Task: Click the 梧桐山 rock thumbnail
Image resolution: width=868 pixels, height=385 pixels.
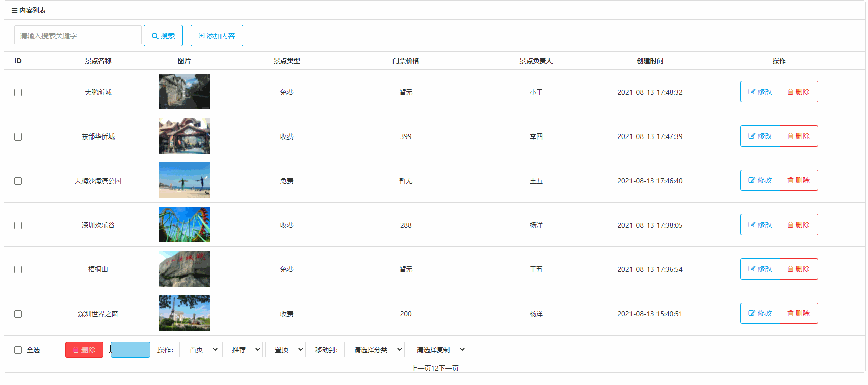Action: 185,269
